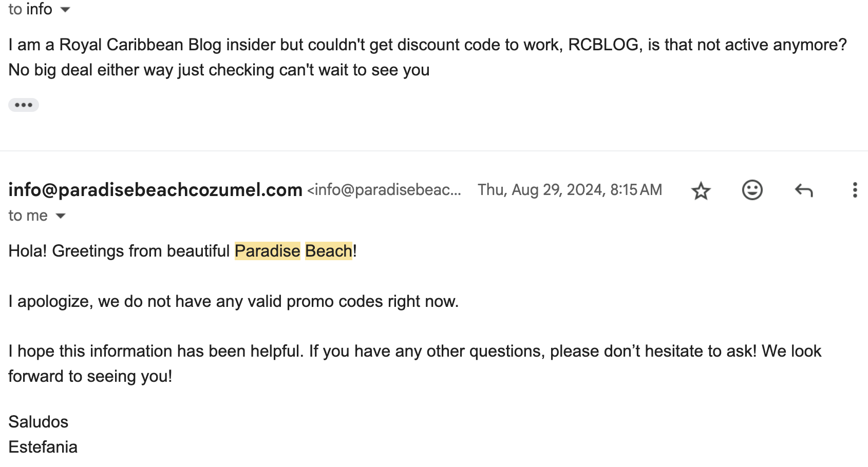Screen dimensions: 868x467
Task: Click the signature name Estefania
Action: point(43,447)
